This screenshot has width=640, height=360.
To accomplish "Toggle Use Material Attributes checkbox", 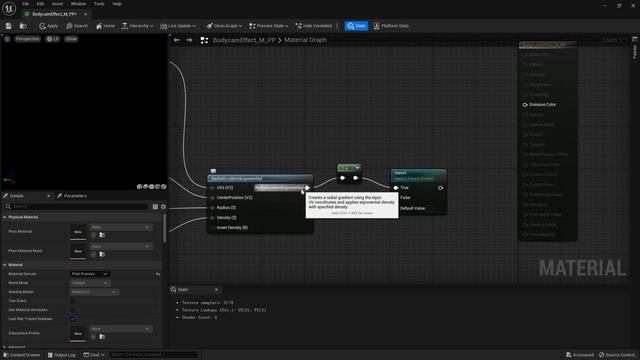I will tap(73, 310).
